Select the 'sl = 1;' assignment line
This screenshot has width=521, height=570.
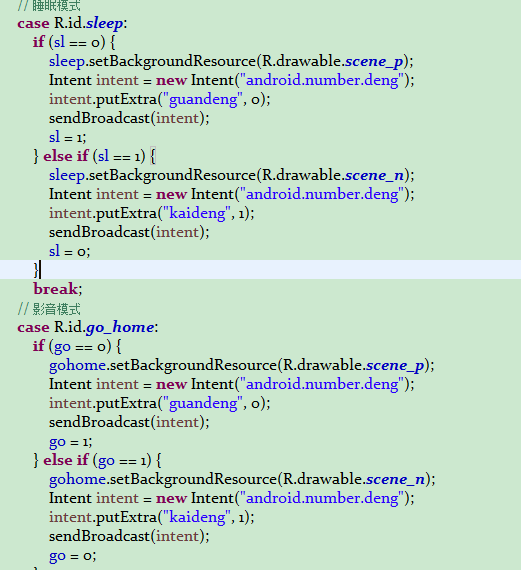[68, 137]
